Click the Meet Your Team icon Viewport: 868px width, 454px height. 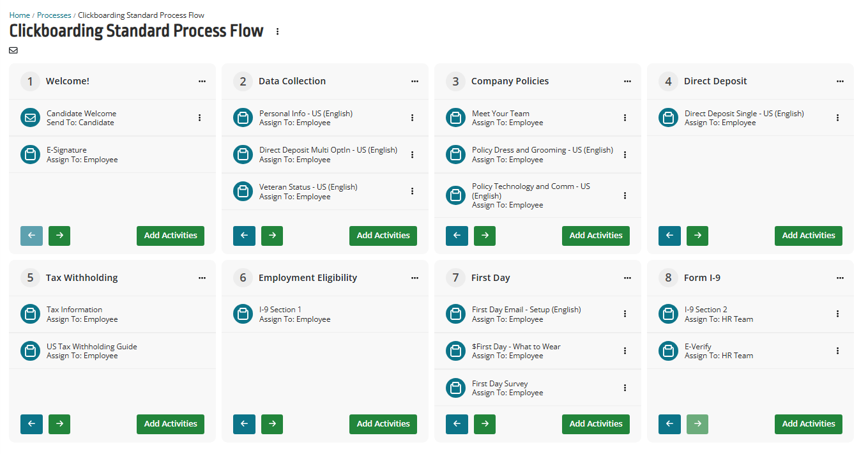click(455, 117)
